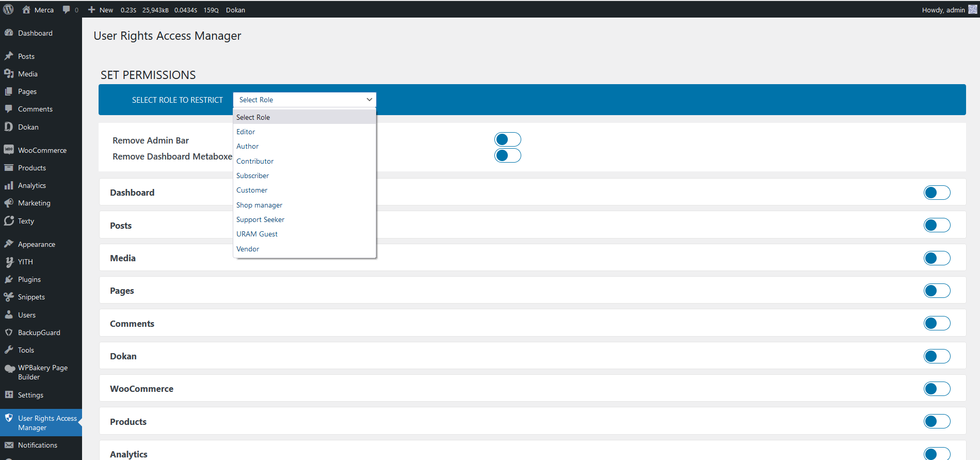Click the Tools wrench icon in sidebar
Viewport: 980px width, 460px height.
pyautogui.click(x=9, y=350)
